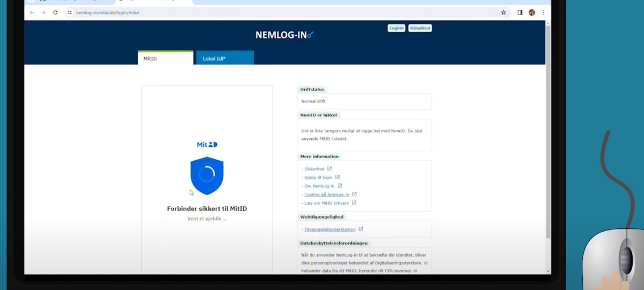Open the Hjælp til login link
644x290 pixels.
tap(318, 177)
